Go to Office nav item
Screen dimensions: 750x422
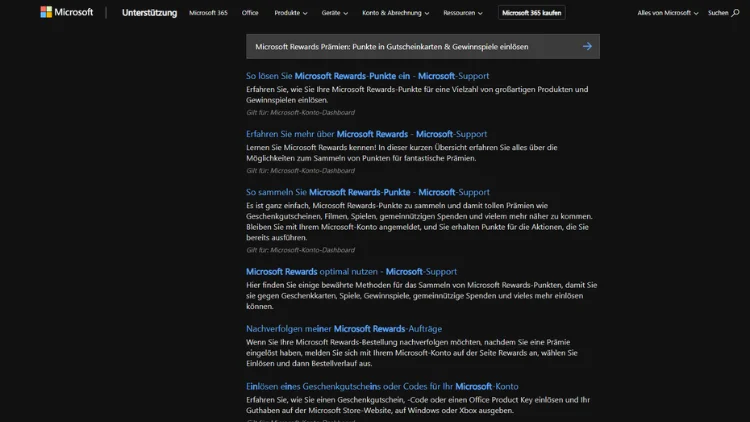[250, 13]
